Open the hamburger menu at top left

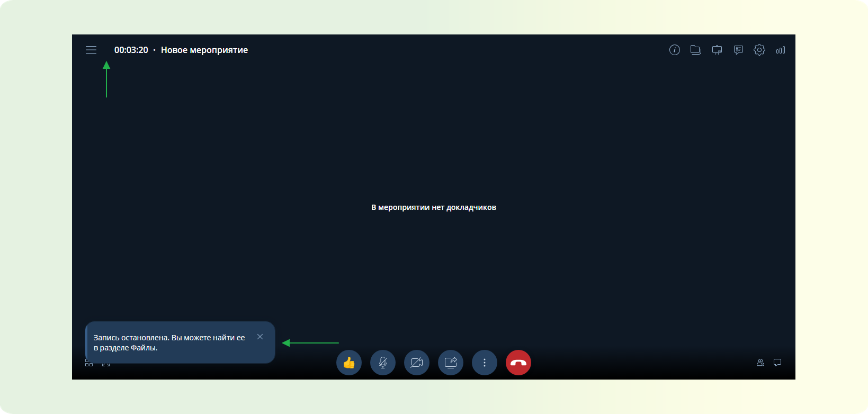[91, 50]
